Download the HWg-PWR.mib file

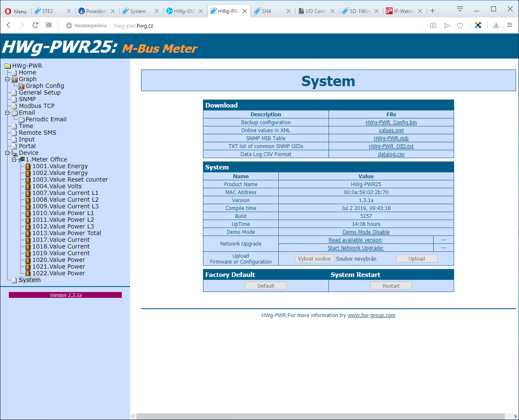point(391,138)
